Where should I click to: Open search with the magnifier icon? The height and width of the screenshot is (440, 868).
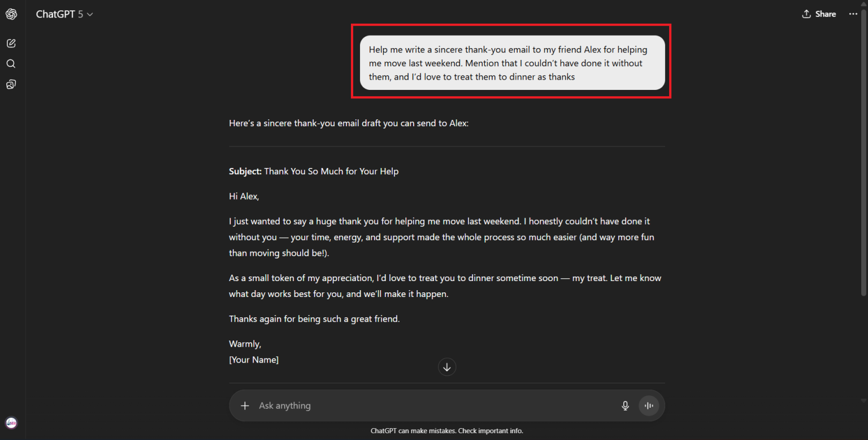click(11, 63)
